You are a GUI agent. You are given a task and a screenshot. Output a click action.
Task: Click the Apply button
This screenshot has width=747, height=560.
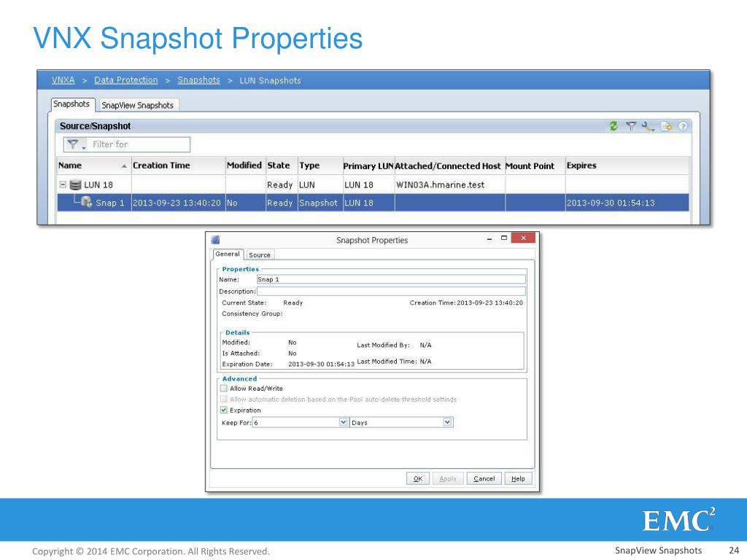(448, 478)
